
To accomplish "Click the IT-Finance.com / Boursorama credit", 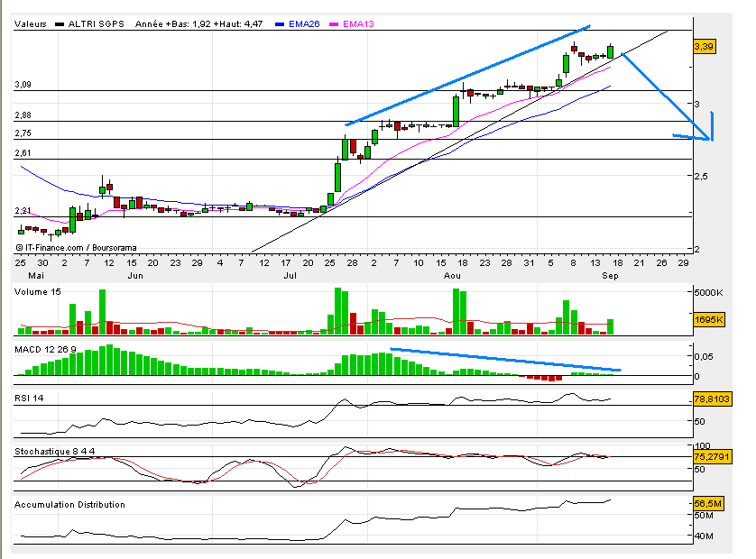I will pos(76,248).
